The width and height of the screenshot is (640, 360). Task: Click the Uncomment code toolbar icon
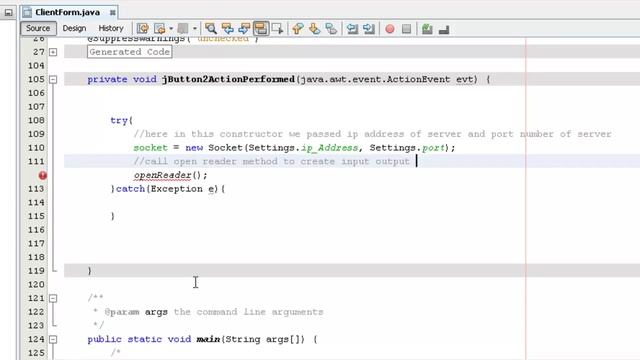pos(444,29)
